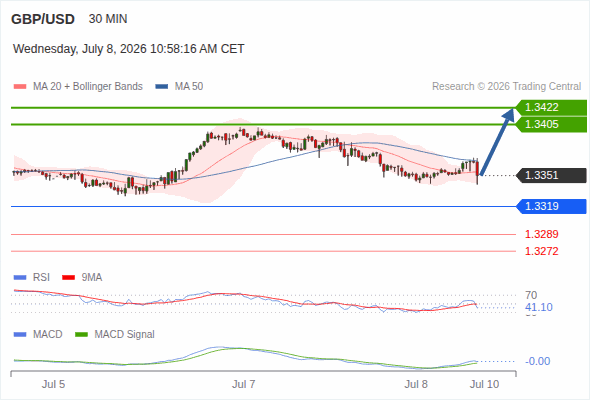Click the RSI value 41.10 readout

pyautogui.click(x=539, y=307)
